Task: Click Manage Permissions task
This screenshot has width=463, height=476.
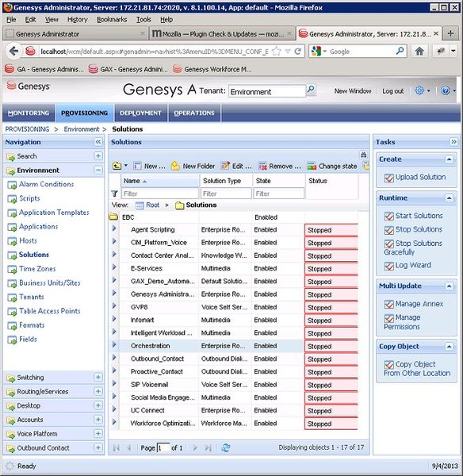Action: click(402, 322)
